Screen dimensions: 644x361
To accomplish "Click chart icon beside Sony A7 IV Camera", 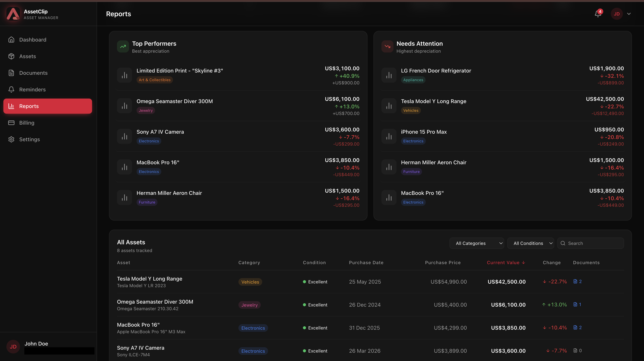I will pos(124,136).
